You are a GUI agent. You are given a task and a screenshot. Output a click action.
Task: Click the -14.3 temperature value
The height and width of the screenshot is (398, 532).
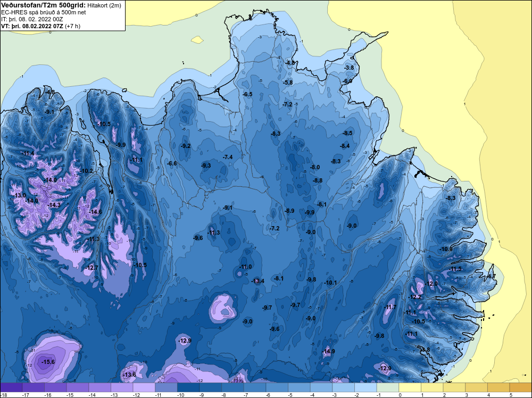pyautogui.click(x=54, y=205)
